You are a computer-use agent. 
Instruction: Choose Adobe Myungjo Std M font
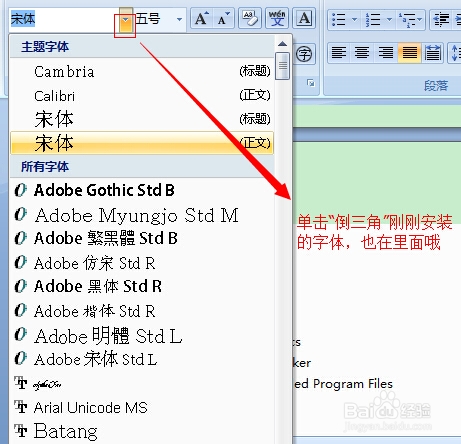tap(142, 215)
